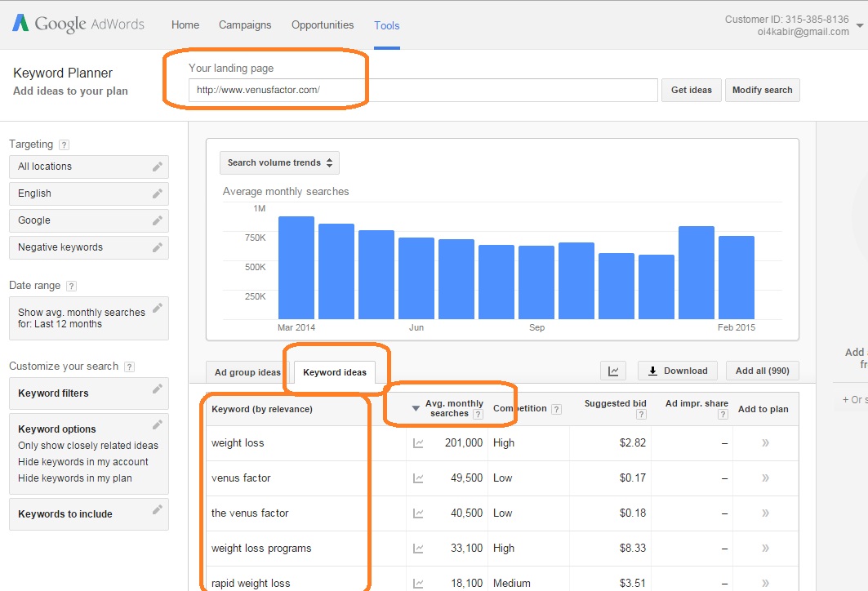The width and height of the screenshot is (868, 591).
Task: Download the keyword ideas
Action: [x=678, y=371]
